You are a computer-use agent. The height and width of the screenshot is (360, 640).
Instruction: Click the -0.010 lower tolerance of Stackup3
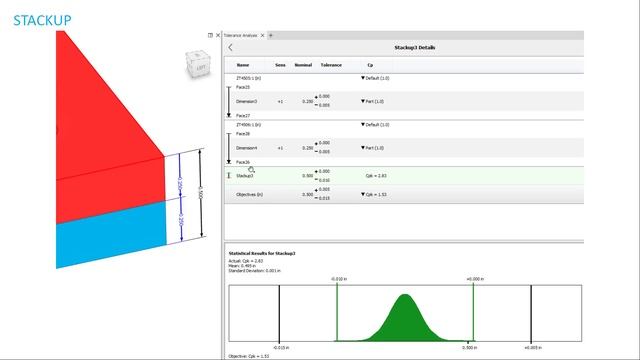pos(322,180)
